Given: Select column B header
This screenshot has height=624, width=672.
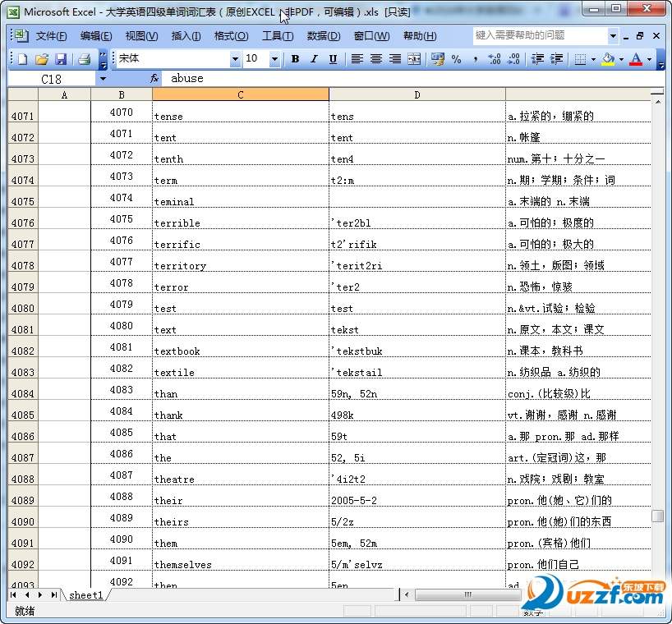Looking at the screenshot, I should click(x=122, y=94).
